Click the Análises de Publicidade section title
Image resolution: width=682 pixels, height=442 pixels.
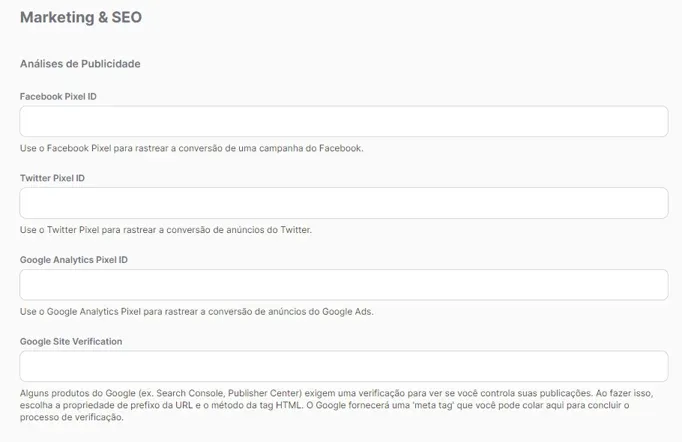pos(80,64)
